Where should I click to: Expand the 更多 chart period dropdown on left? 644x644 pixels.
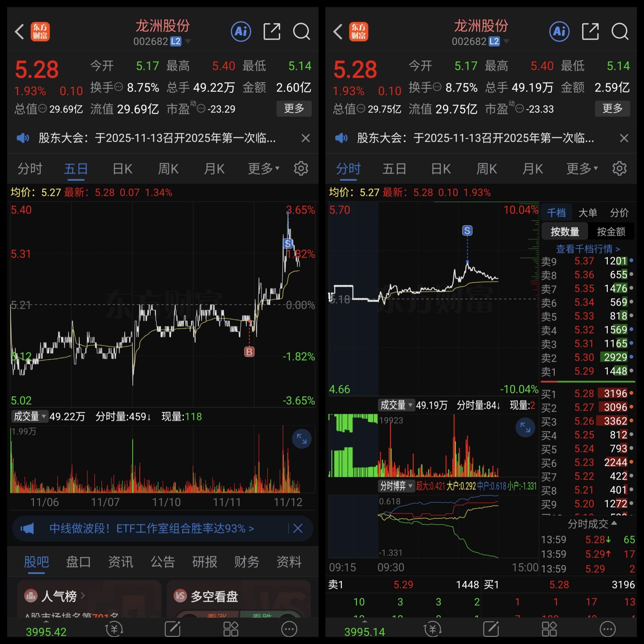tap(263, 169)
